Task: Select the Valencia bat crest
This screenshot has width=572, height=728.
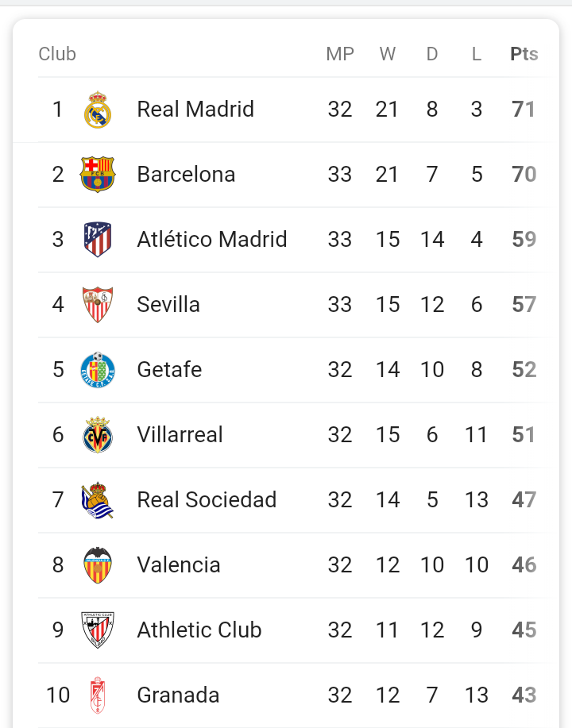Action: pos(98,565)
